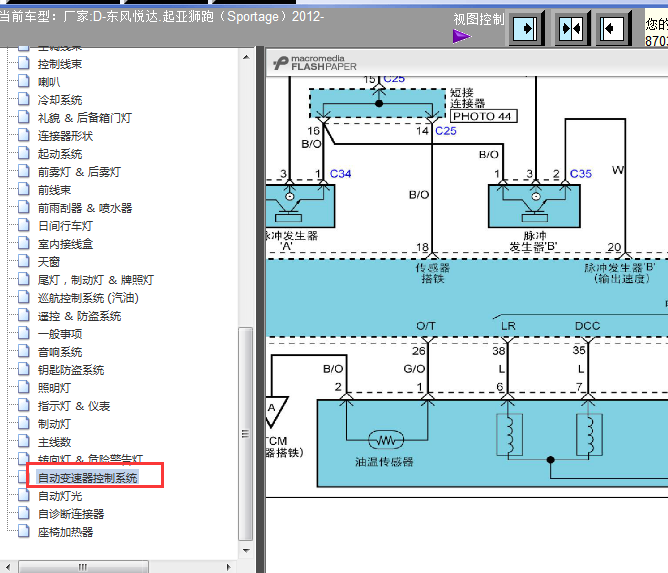Click the document icon beside 起动系统

24,153
